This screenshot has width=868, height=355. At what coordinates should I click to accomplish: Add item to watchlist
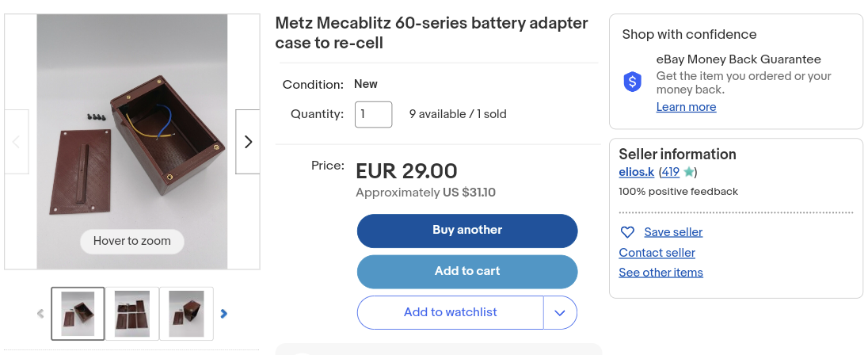(450, 312)
